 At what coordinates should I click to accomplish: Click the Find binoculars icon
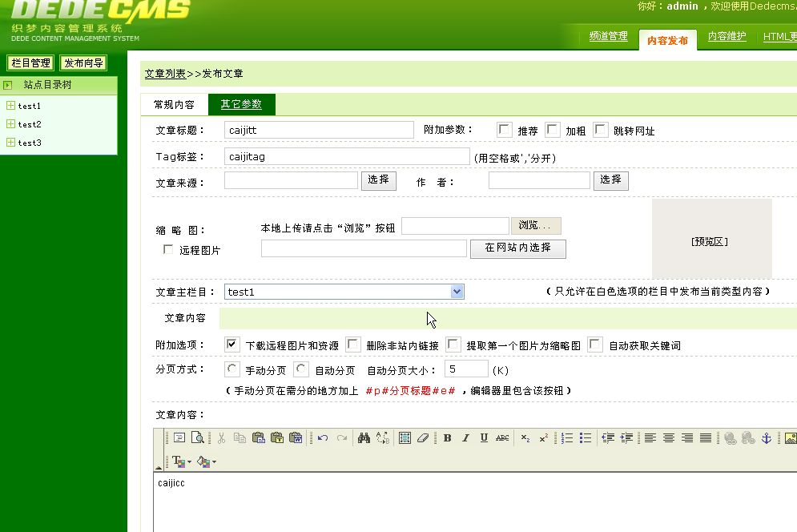364,438
